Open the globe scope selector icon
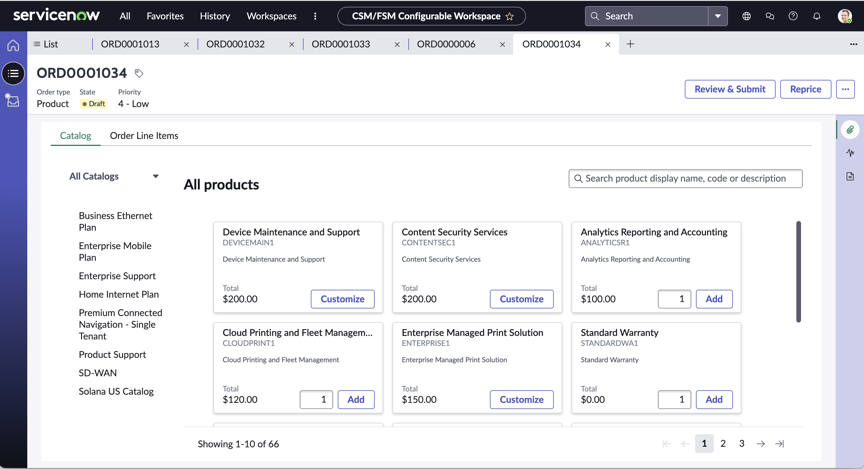 746,16
